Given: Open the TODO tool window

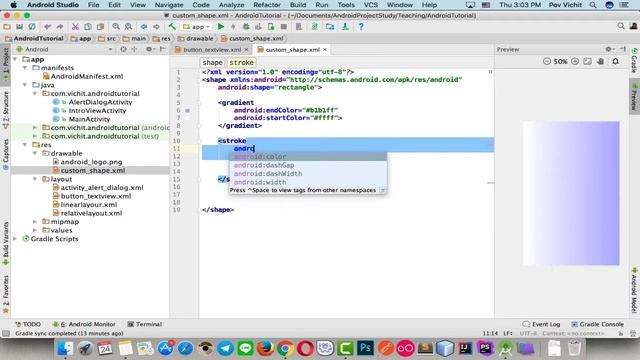Looking at the screenshot, I should click(28, 324).
